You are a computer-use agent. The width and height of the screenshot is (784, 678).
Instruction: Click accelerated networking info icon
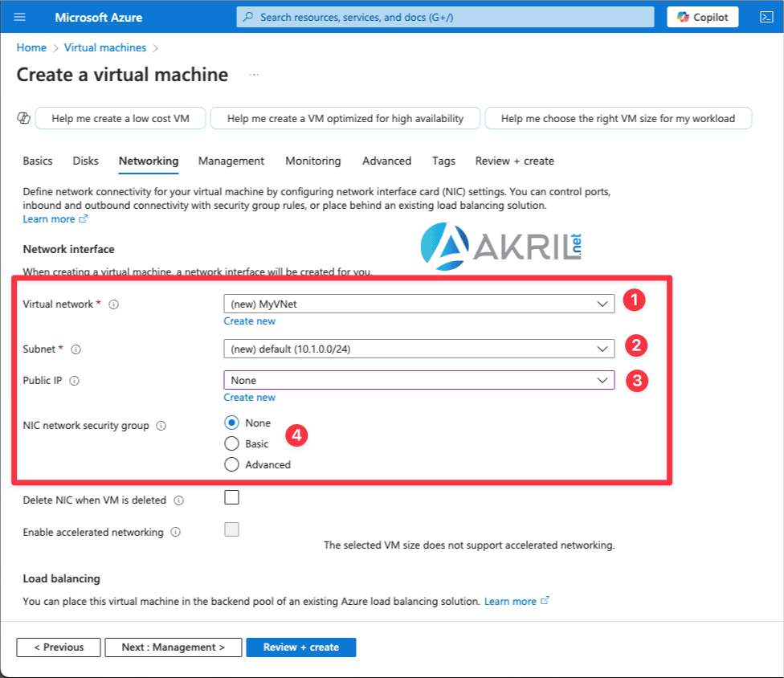point(175,532)
